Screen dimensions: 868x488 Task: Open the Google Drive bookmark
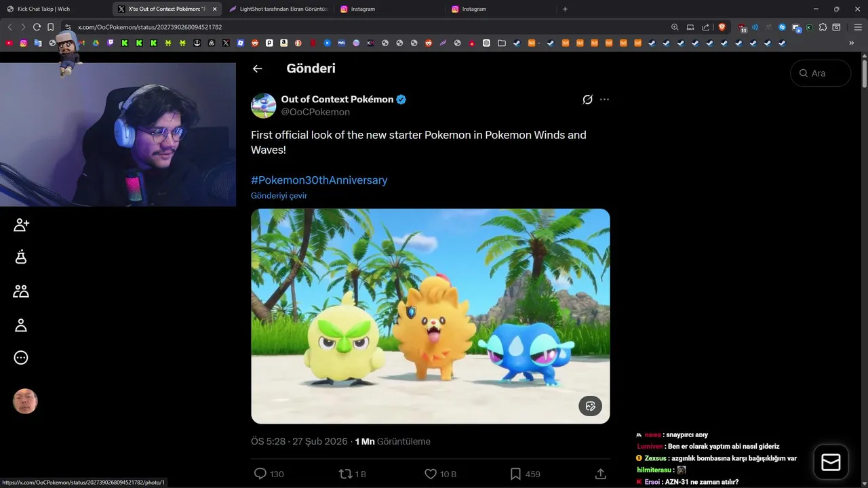click(x=96, y=43)
